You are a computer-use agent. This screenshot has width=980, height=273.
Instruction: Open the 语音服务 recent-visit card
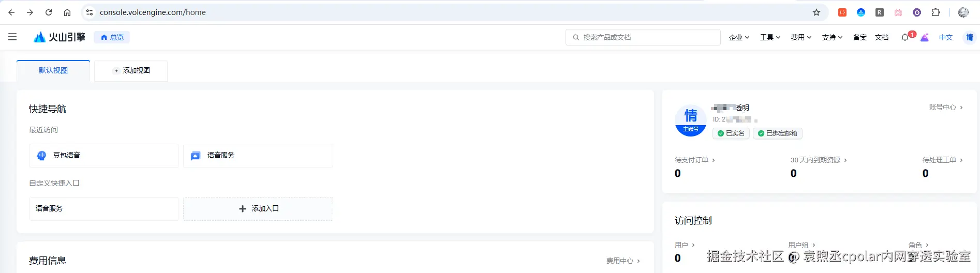pyautogui.click(x=258, y=156)
